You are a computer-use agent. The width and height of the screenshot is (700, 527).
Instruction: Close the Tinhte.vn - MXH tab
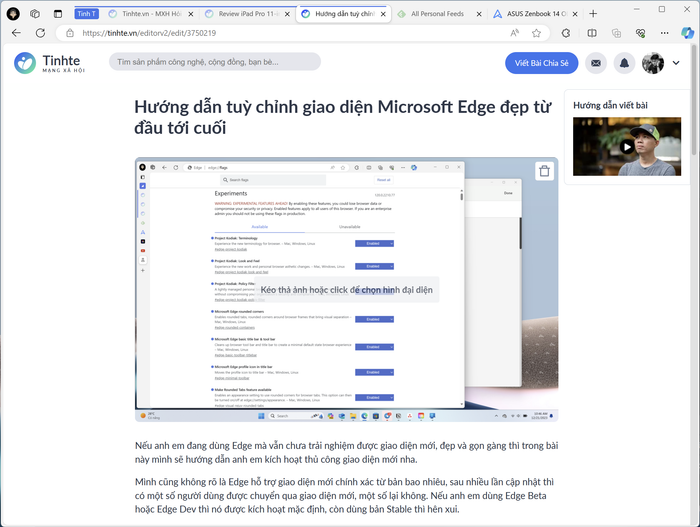(191, 14)
